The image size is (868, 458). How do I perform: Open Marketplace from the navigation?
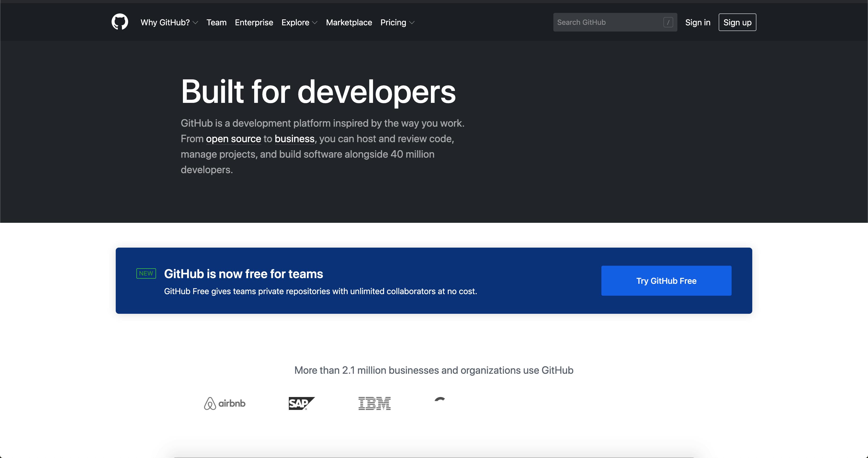pyautogui.click(x=349, y=22)
